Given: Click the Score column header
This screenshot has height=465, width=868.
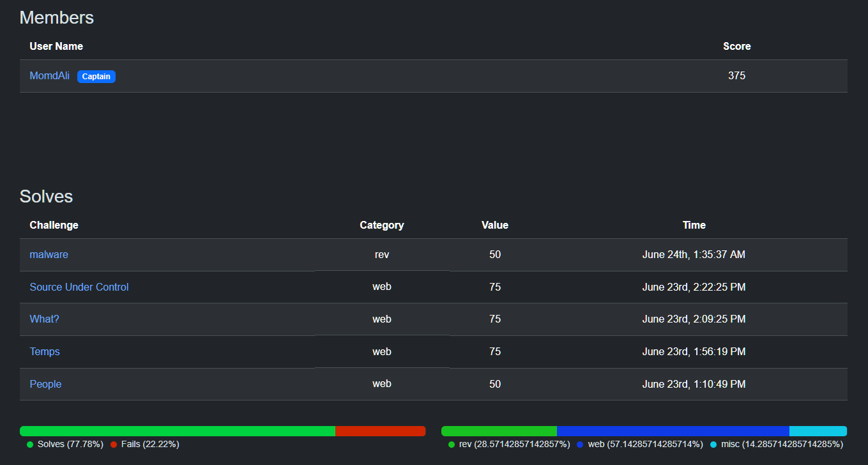Looking at the screenshot, I should tap(737, 47).
